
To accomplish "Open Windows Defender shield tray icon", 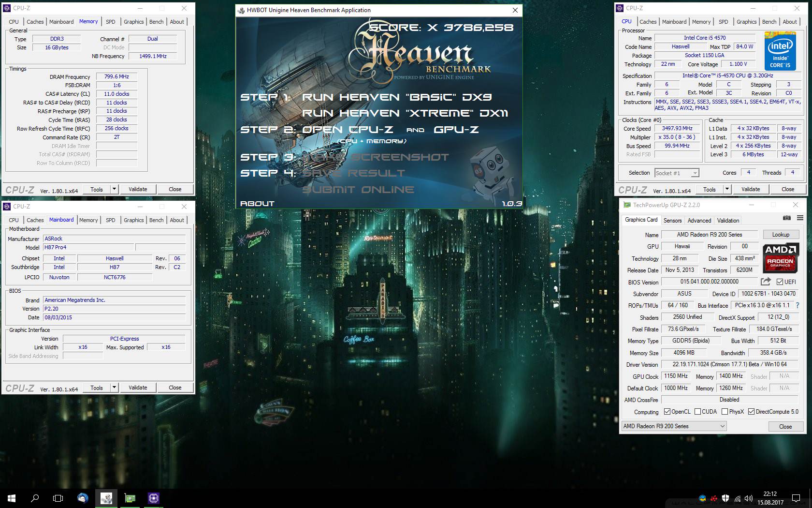I will (725, 498).
